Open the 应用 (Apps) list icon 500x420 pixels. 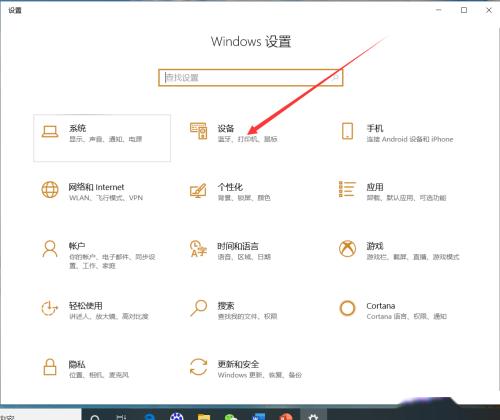[x=347, y=189]
